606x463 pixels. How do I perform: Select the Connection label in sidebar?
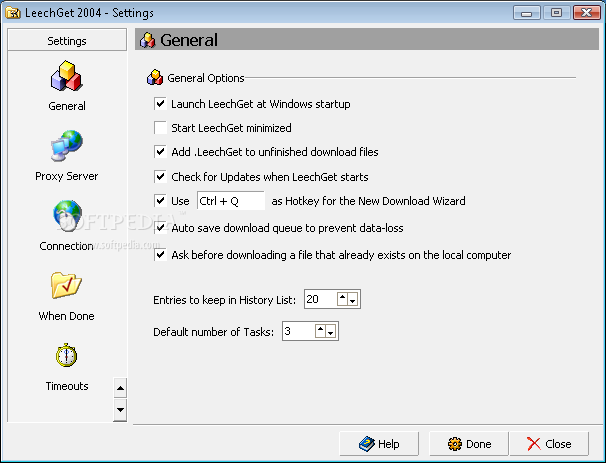coord(66,246)
